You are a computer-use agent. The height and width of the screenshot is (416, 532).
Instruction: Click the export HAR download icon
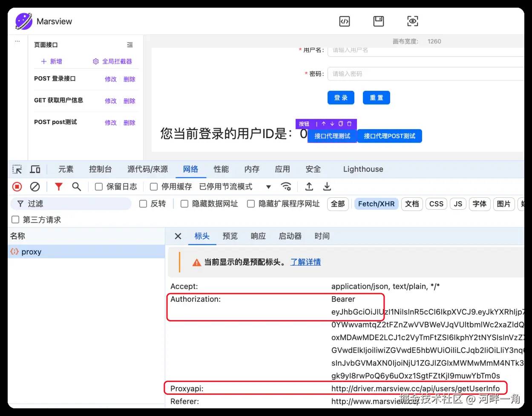(327, 187)
